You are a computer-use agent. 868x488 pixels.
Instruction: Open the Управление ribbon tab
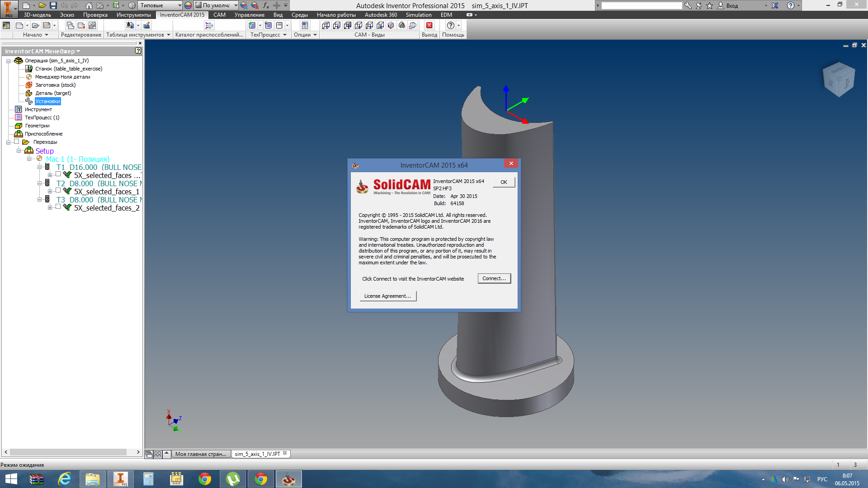250,15
